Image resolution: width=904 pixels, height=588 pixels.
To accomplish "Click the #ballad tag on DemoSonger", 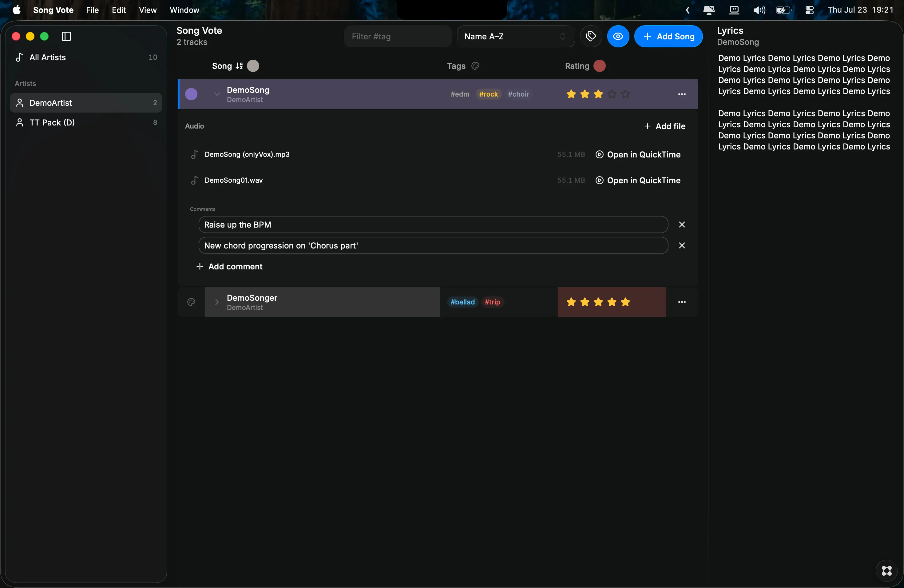I will 462,302.
